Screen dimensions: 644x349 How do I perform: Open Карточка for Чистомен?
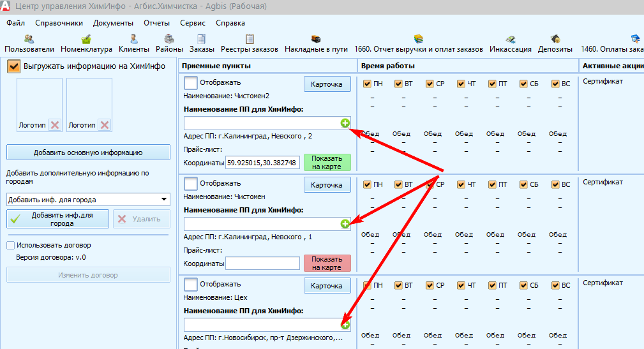(x=327, y=185)
